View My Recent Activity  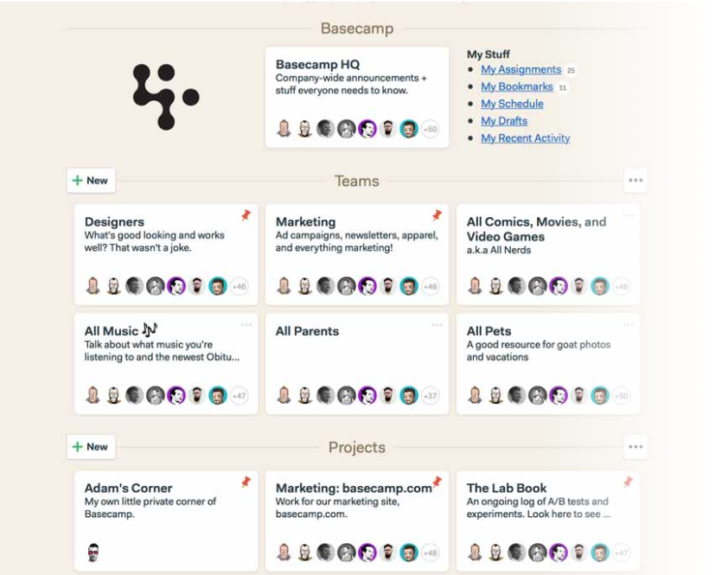point(526,138)
